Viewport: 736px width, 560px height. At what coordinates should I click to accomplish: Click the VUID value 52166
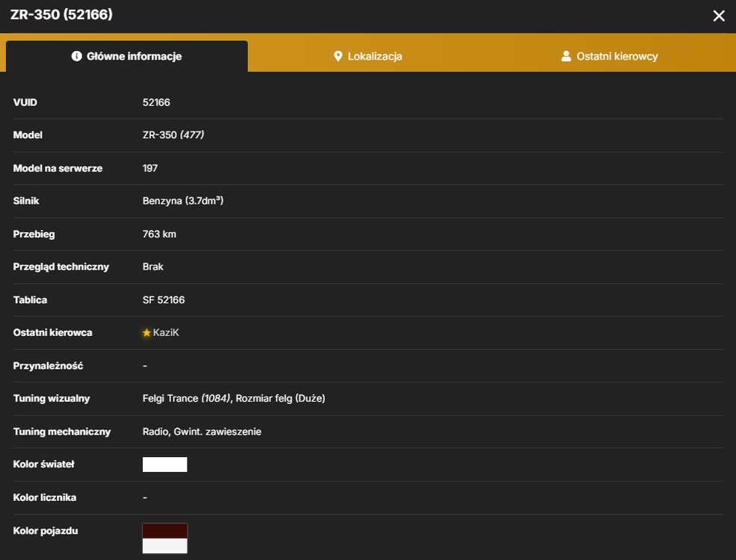pyautogui.click(x=156, y=102)
